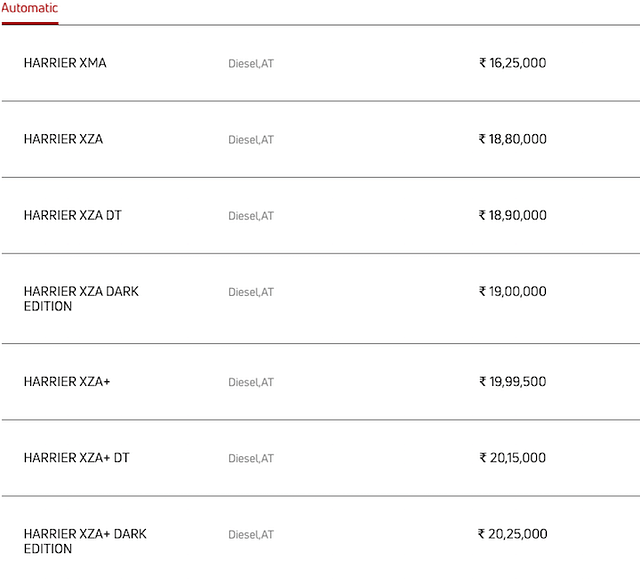Select the Automatic tab
640x584 pixels.
pos(30,9)
